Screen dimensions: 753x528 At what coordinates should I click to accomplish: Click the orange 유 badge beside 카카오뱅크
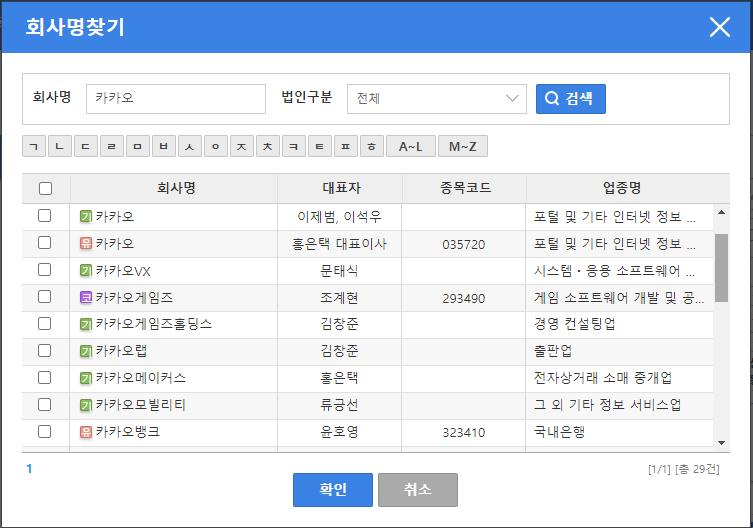pos(86,431)
